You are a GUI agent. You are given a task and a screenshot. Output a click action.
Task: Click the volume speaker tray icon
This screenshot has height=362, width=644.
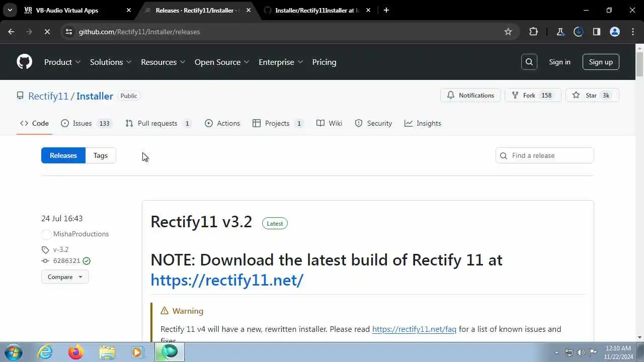(x=581, y=352)
